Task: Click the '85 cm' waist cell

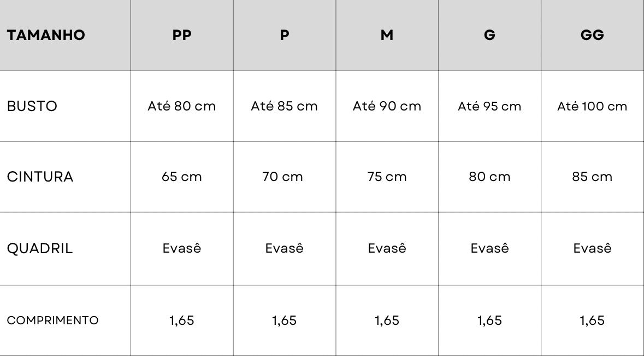Action: 592,177
